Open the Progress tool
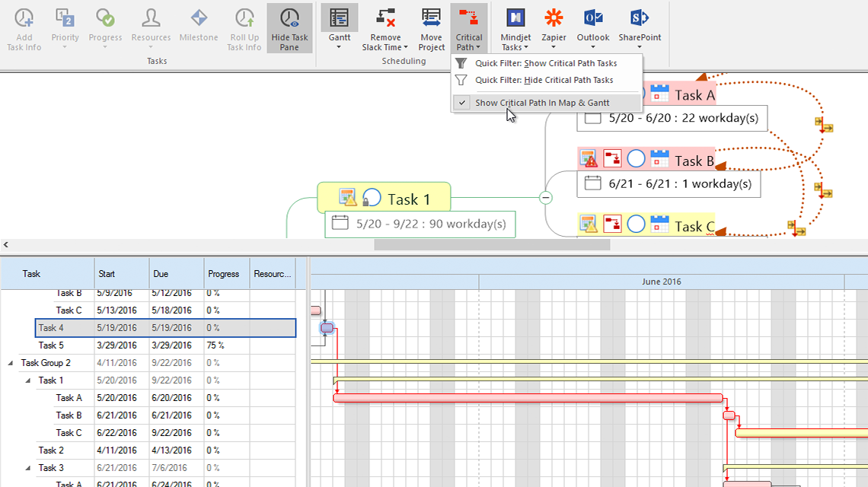 [105, 24]
